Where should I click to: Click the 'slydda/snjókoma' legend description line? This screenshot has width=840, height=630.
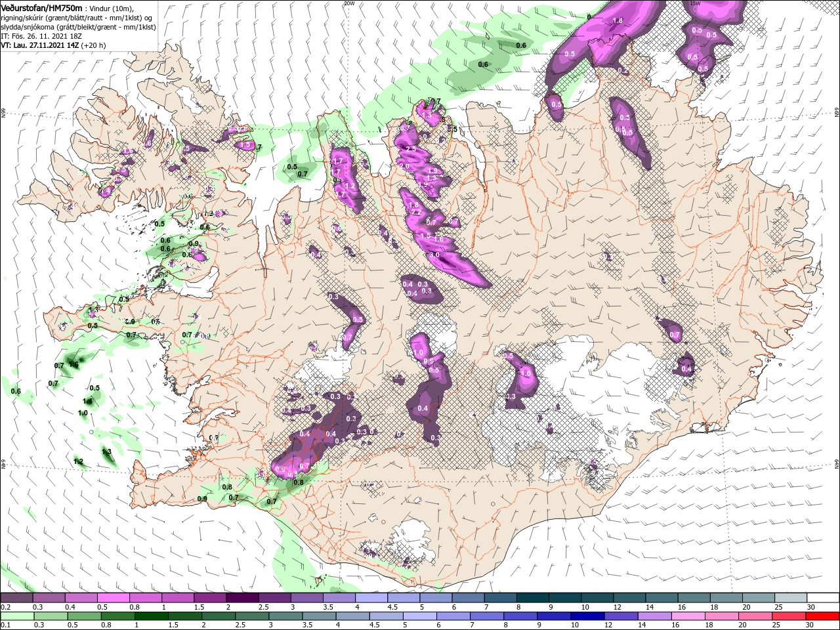pos(78,27)
